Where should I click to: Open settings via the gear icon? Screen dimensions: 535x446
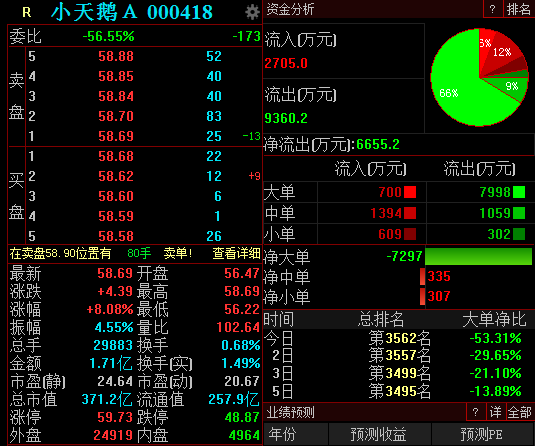tap(252, 12)
